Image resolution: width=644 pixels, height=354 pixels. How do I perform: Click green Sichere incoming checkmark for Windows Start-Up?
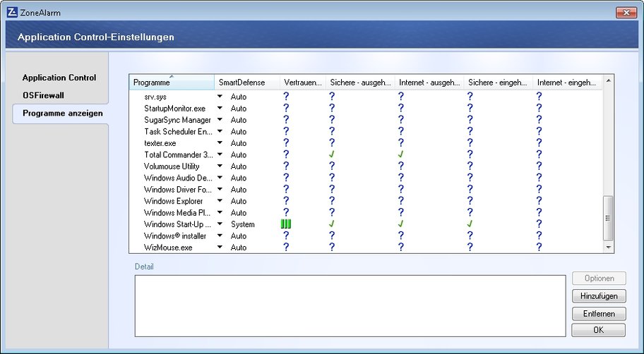coord(470,224)
